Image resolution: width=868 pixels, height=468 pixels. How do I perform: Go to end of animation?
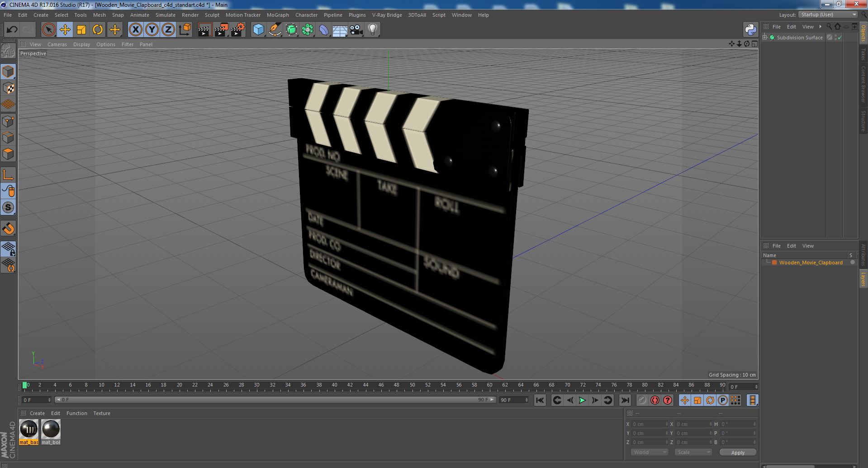625,400
